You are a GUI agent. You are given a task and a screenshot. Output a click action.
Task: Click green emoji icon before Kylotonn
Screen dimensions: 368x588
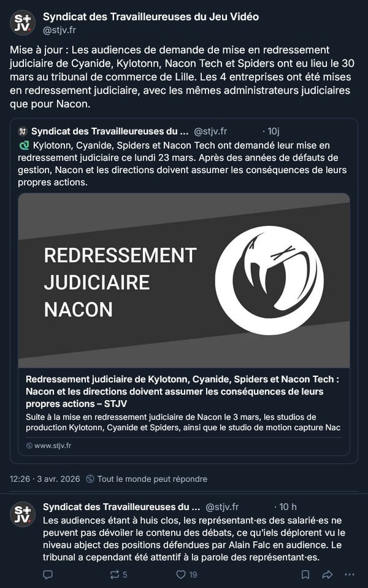point(24,145)
